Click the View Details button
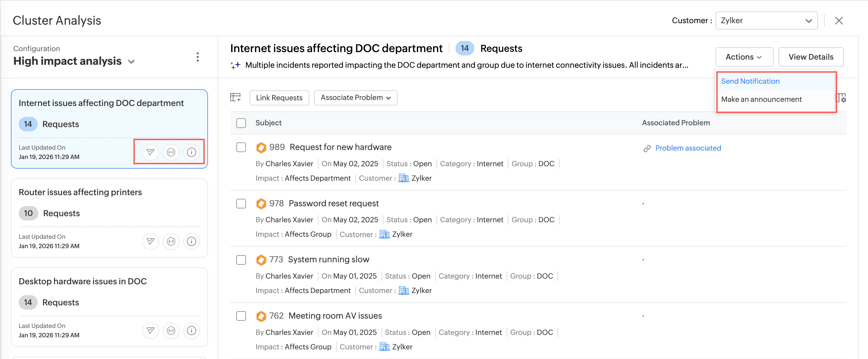Screen dimensions: 868x359 [x=810, y=57]
